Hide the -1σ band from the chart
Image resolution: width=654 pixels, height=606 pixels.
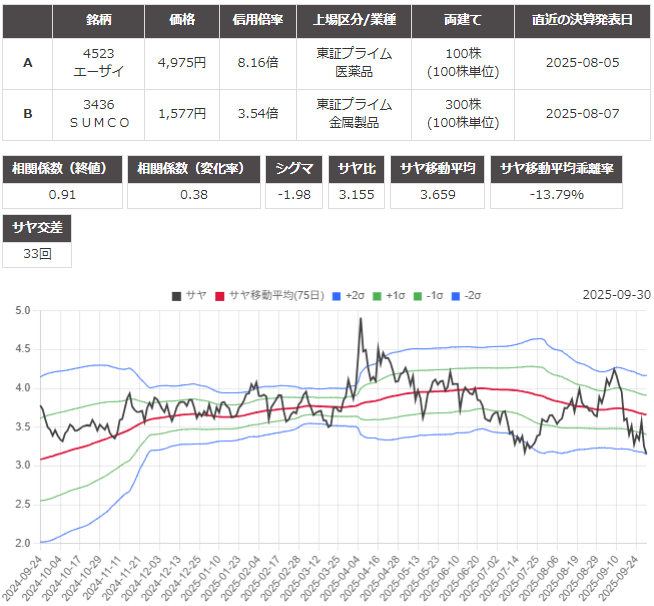click(431, 295)
